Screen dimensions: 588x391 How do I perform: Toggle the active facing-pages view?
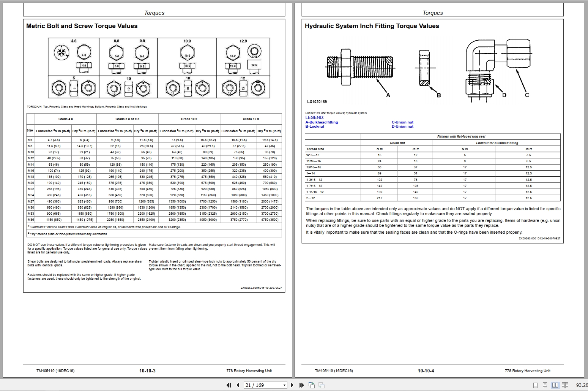coord(555,385)
